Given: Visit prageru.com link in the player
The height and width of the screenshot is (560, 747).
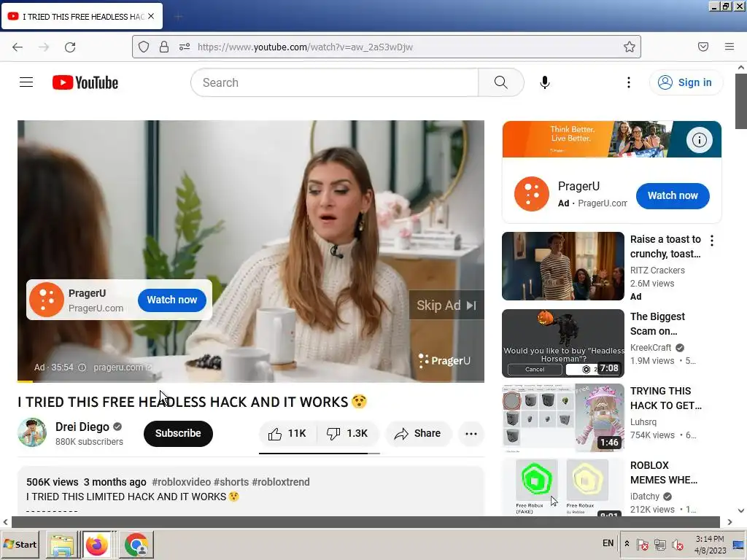Looking at the screenshot, I should click(123, 367).
